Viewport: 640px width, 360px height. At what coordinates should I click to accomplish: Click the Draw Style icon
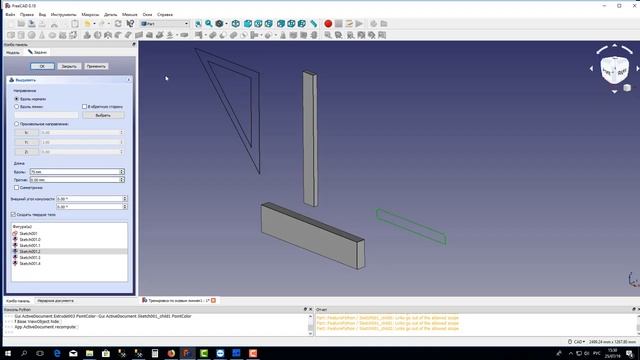click(x=219, y=24)
